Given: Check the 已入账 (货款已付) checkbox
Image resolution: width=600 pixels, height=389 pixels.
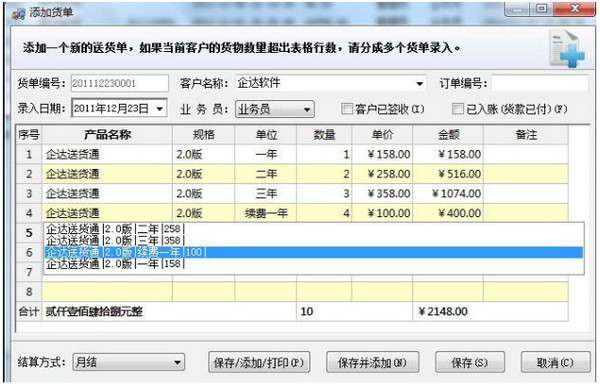Looking at the screenshot, I should pos(457,109).
